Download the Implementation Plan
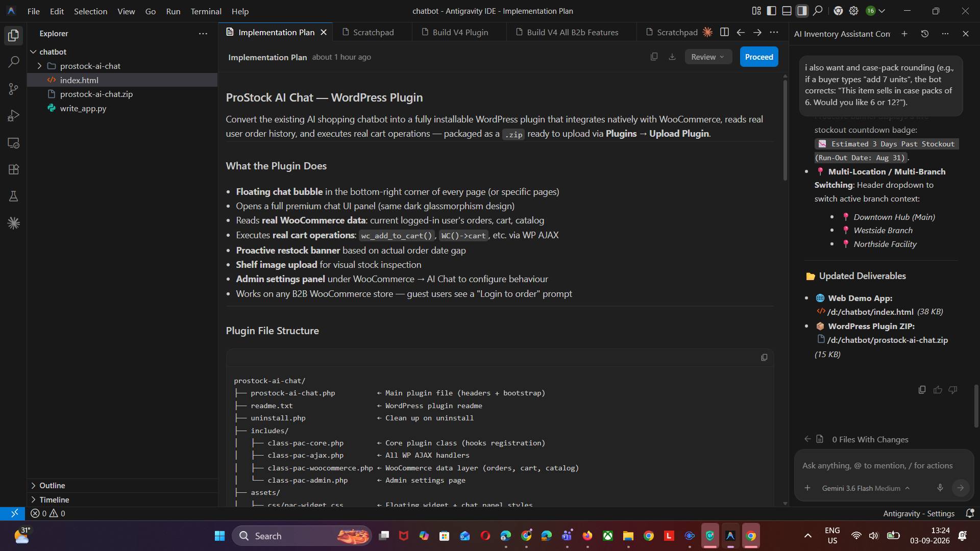 pyautogui.click(x=672, y=57)
